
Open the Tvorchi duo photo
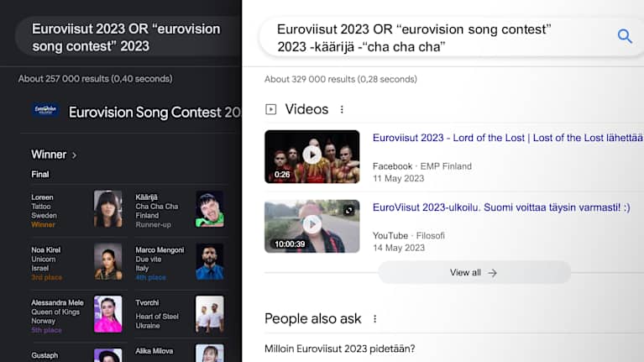209,314
